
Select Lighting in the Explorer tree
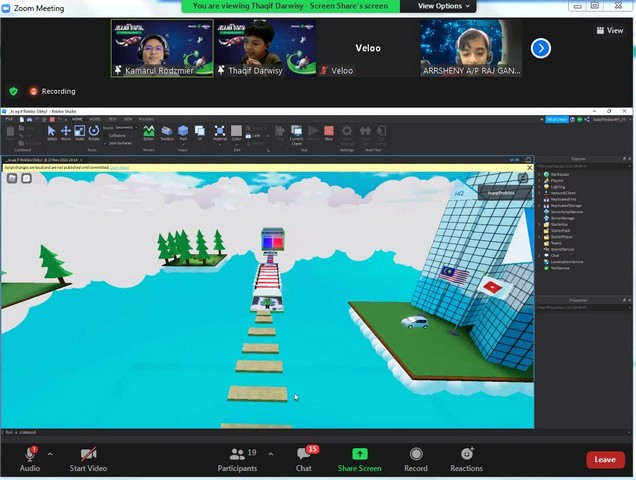[x=558, y=186]
